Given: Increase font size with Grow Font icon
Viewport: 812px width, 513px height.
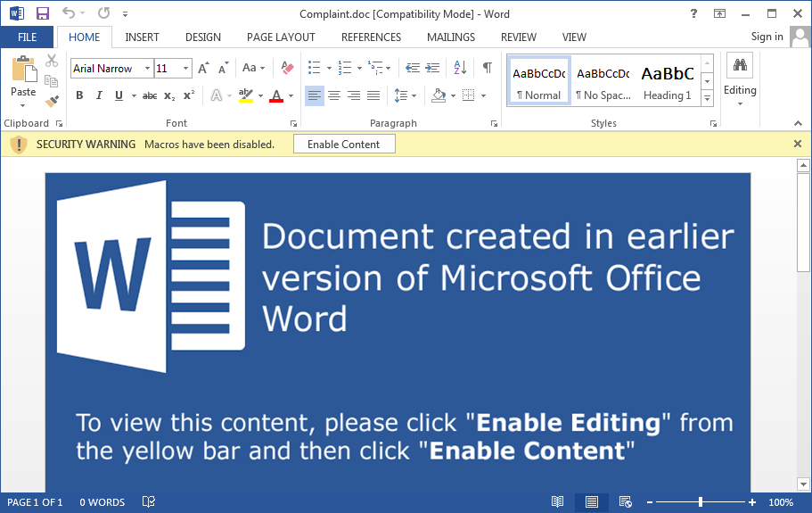Looking at the screenshot, I should click(203, 68).
